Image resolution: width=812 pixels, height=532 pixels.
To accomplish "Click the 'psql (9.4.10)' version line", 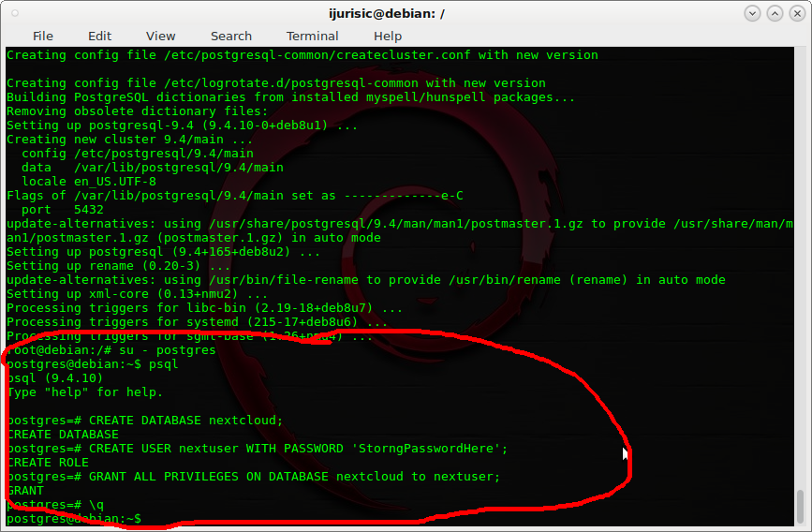I will (x=55, y=378).
